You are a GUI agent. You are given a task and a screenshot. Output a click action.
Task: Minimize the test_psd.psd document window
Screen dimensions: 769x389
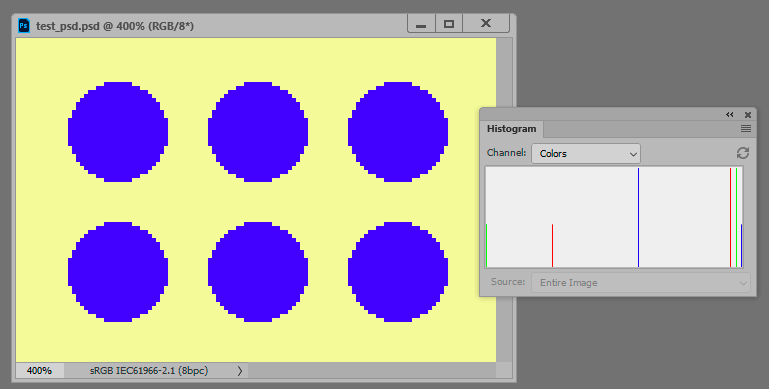pos(421,24)
